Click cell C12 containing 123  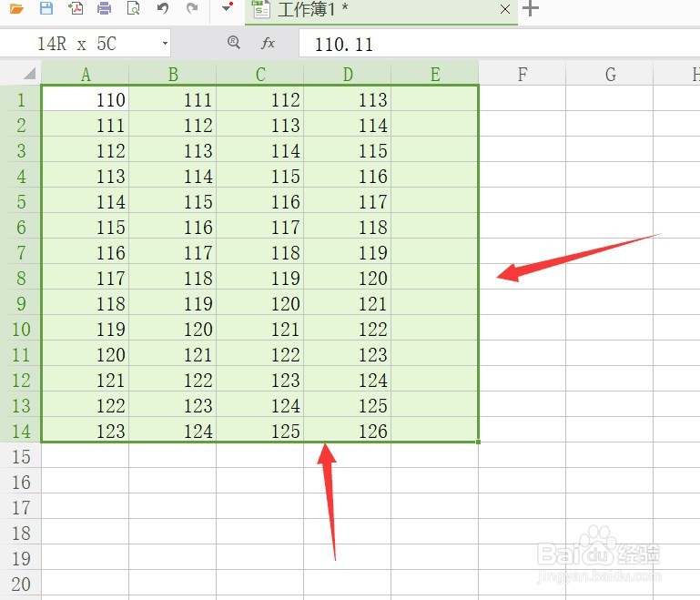click(x=260, y=379)
